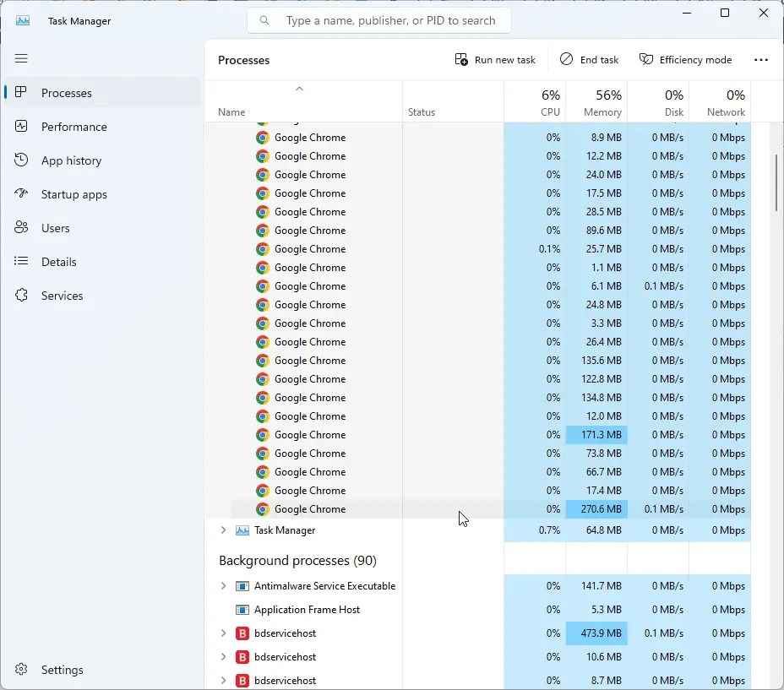Sort by CPU column showing 6%

coord(535,102)
